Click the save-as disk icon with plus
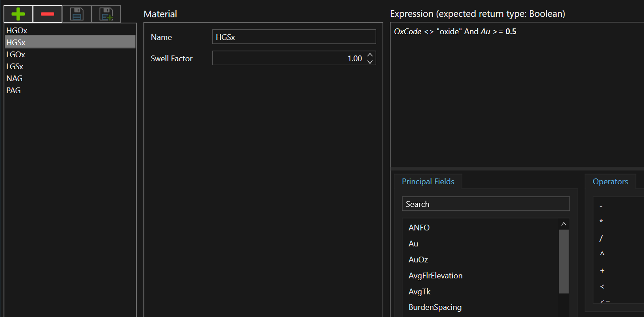Screen dimensions: 644x317 [106, 14]
